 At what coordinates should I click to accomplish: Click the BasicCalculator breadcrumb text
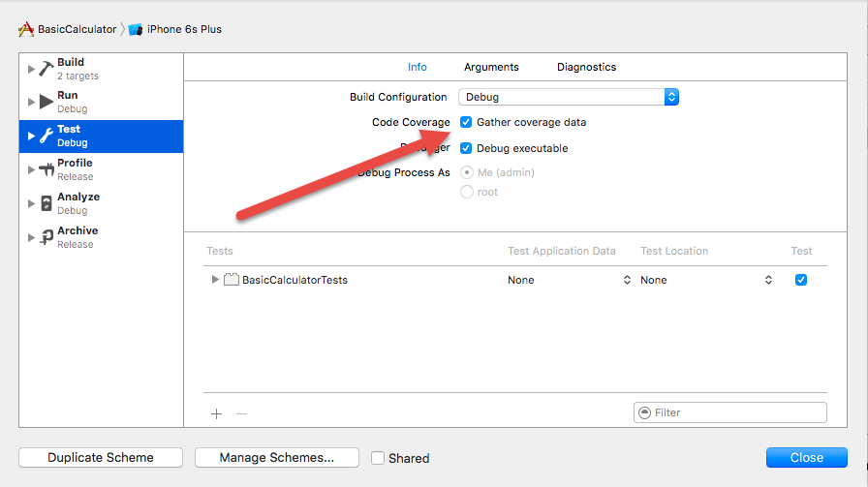tap(77, 29)
